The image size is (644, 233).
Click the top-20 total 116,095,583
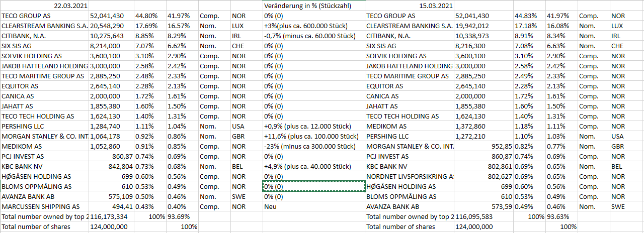tap(484, 216)
